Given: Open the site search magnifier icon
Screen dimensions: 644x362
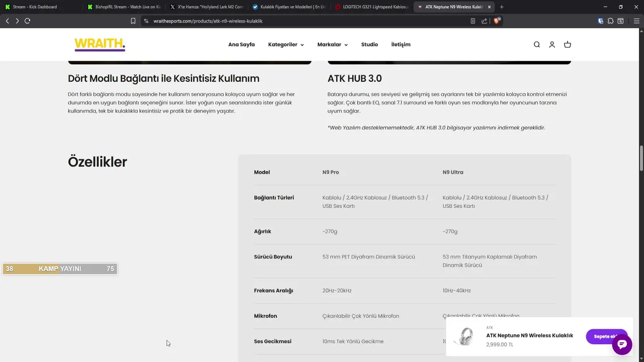Looking at the screenshot, I should point(537,45).
